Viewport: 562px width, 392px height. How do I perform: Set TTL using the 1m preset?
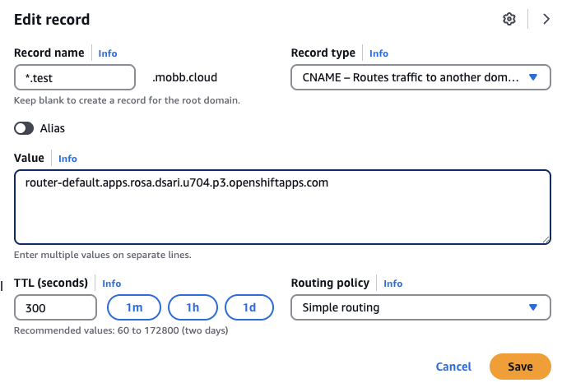coord(132,307)
